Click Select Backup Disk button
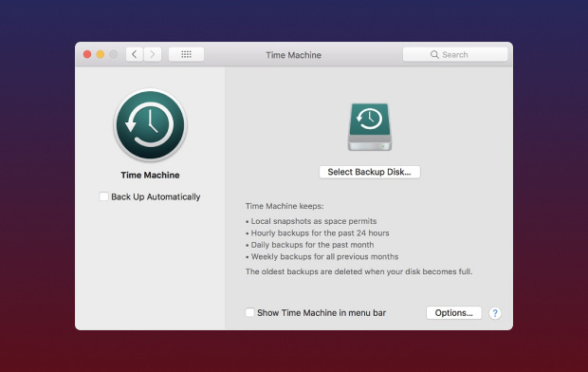This screenshot has width=588, height=372. [x=370, y=172]
